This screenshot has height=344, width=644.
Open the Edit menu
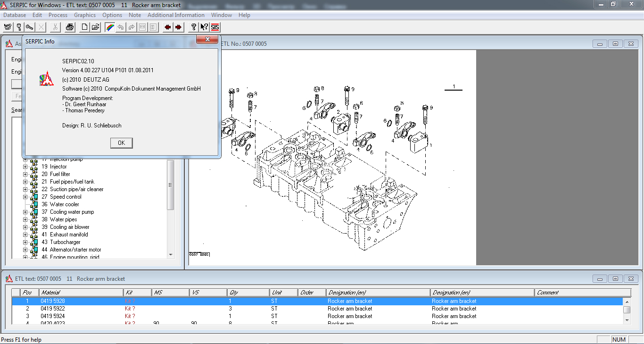(37, 15)
